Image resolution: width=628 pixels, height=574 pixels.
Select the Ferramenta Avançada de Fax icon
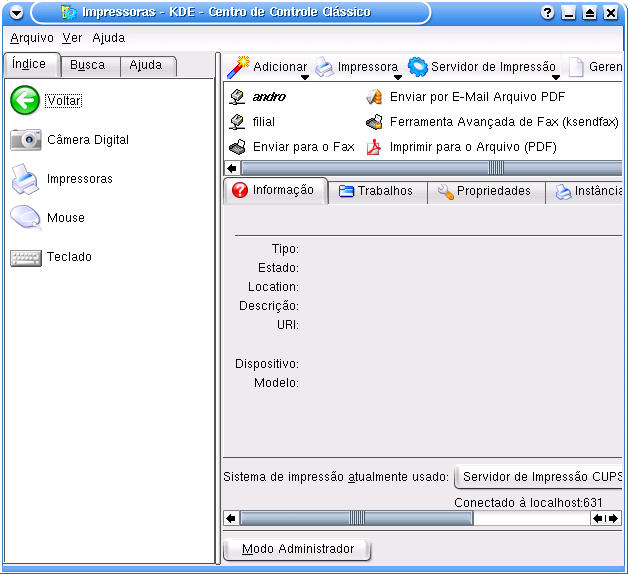374,122
